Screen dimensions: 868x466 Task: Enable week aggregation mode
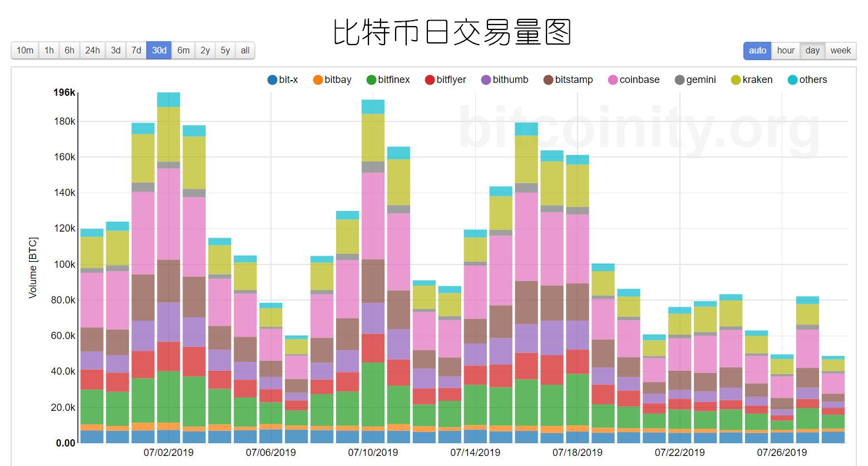[841, 50]
